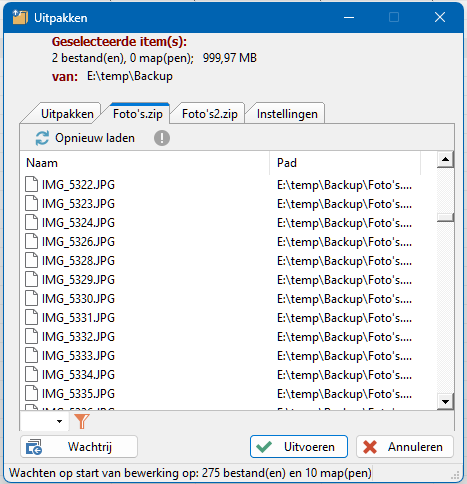Click the Annuleren button

[405, 447]
